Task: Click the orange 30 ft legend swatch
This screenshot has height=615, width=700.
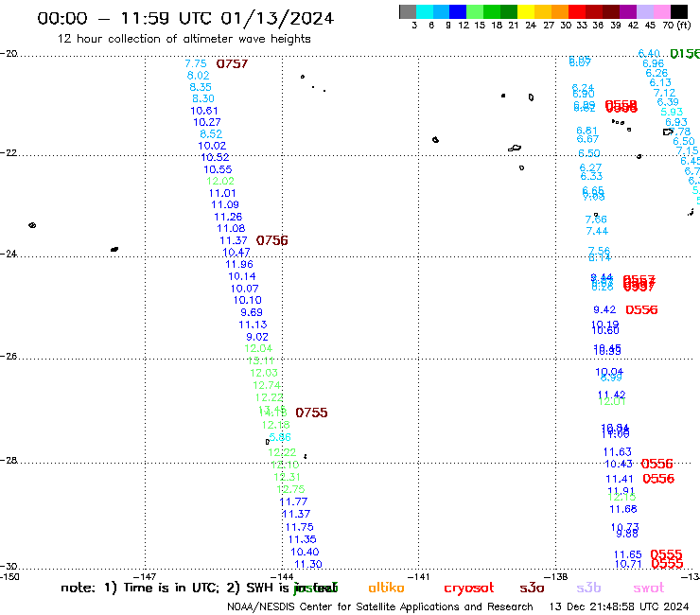Action: click(560, 11)
